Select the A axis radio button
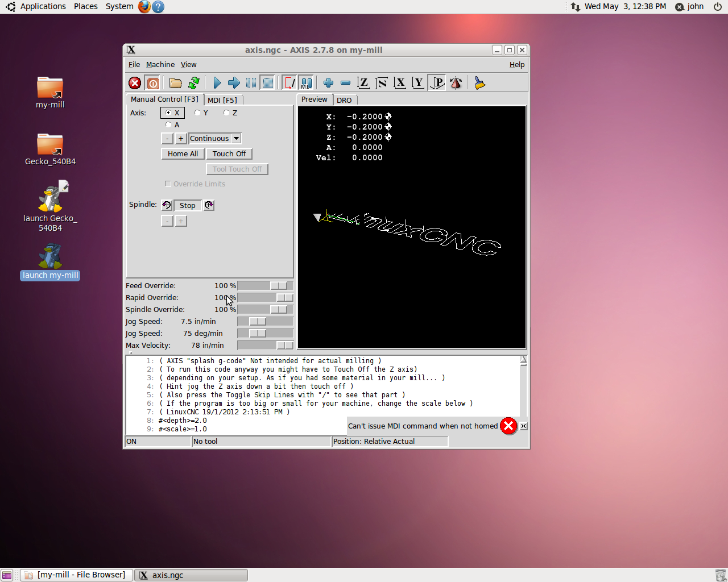Viewport: 728px width, 582px height. click(x=168, y=124)
